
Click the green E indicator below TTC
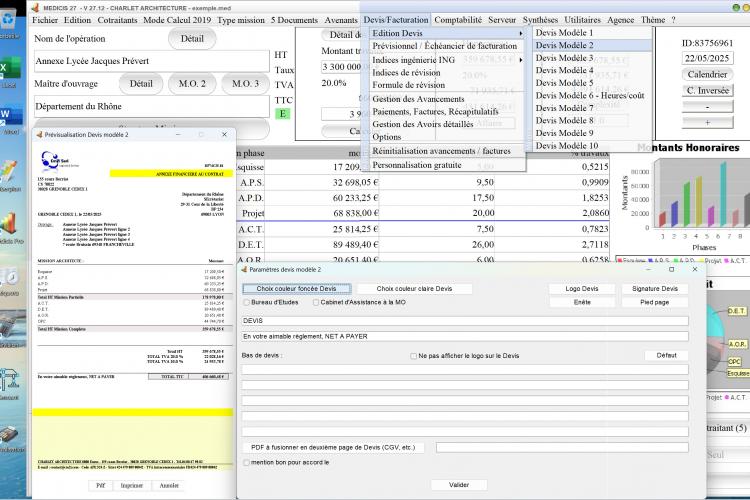[283, 114]
